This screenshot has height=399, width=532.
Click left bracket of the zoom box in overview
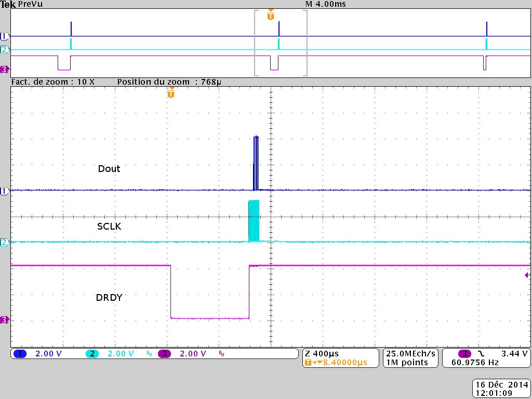(257, 43)
